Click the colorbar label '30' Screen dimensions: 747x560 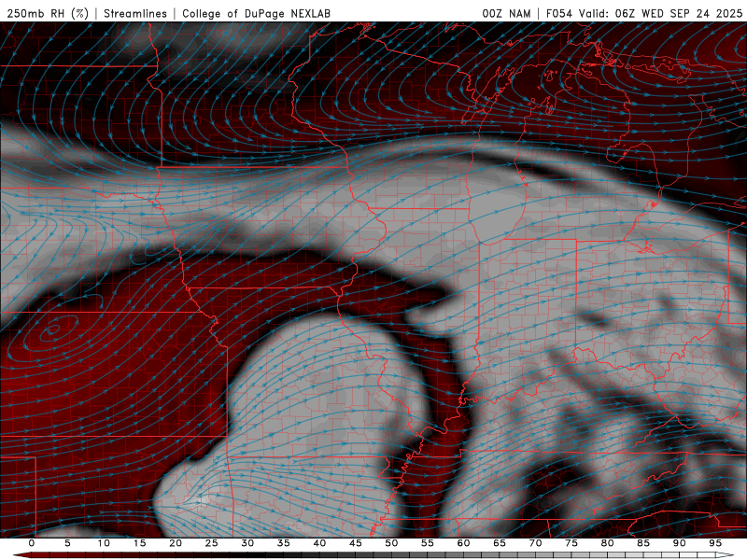[x=247, y=543]
